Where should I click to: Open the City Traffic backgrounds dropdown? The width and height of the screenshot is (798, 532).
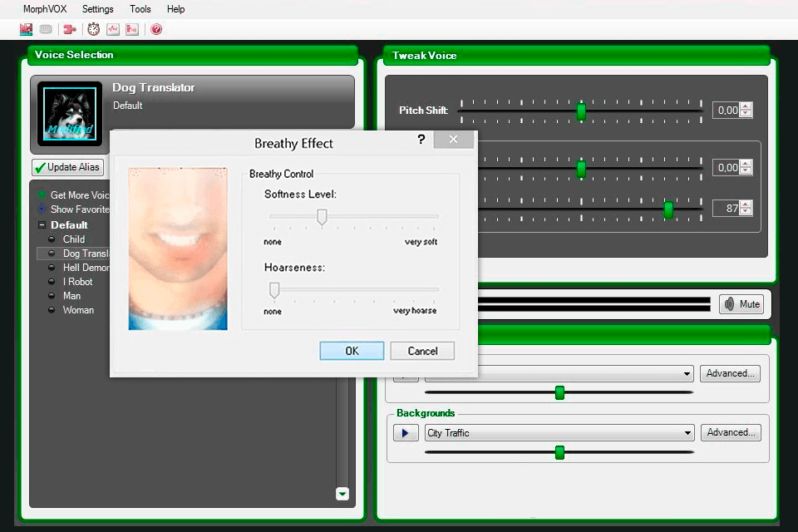pyautogui.click(x=687, y=433)
